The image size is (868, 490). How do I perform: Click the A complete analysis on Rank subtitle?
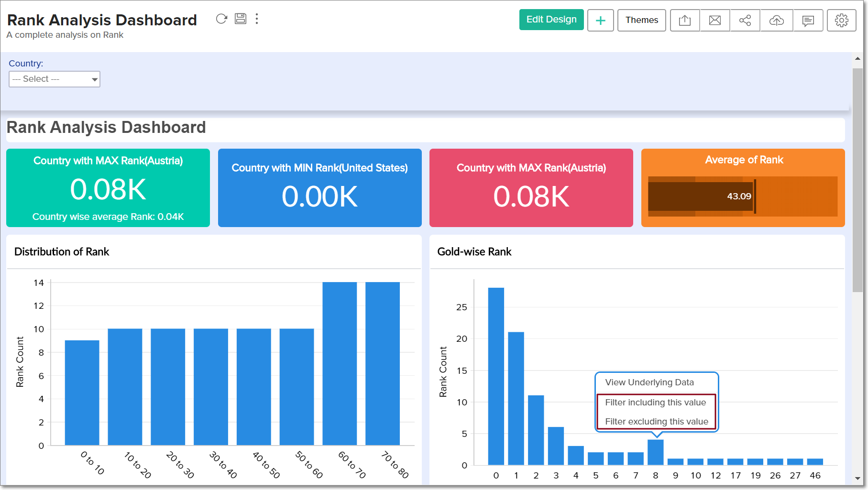click(x=65, y=35)
